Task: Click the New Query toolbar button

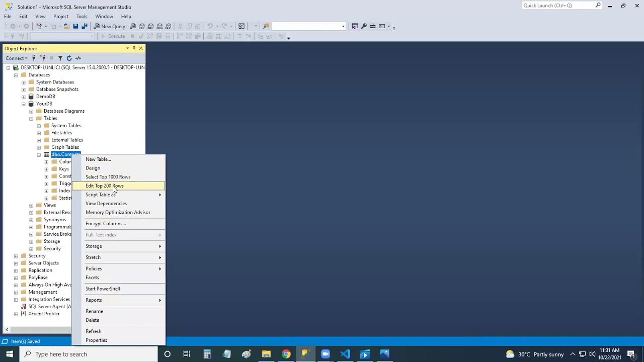Action: pyautogui.click(x=110, y=26)
